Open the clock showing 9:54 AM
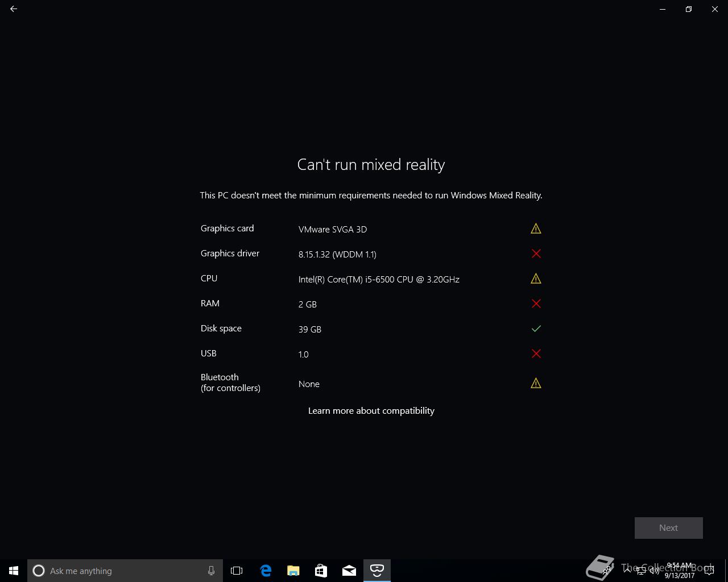This screenshot has width=728, height=582. (x=680, y=571)
